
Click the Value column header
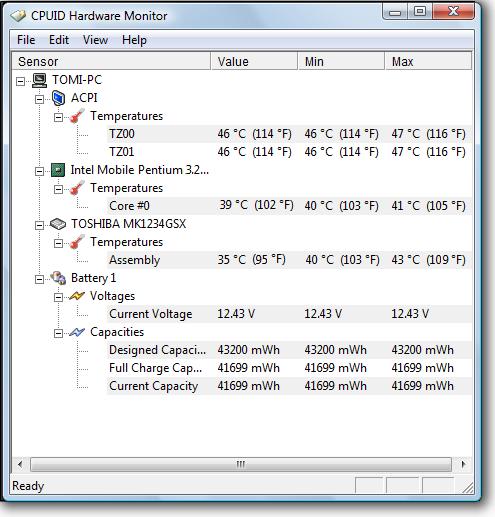point(254,61)
